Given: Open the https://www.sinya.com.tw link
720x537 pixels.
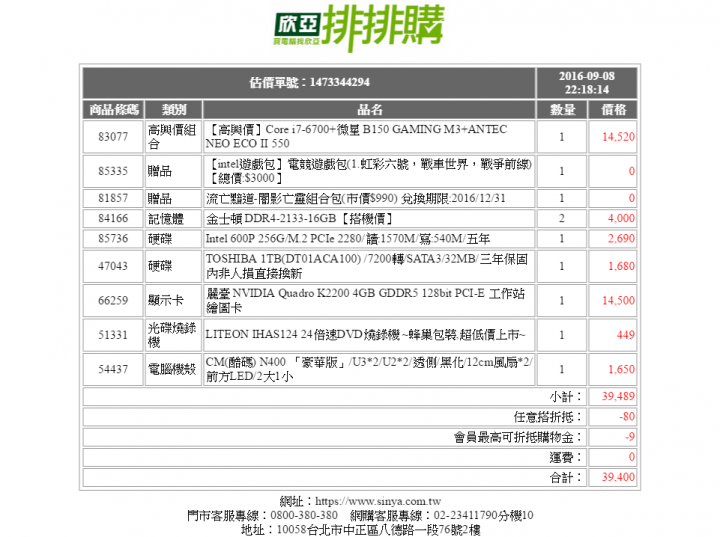Looking at the screenshot, I should coord(378,502).
